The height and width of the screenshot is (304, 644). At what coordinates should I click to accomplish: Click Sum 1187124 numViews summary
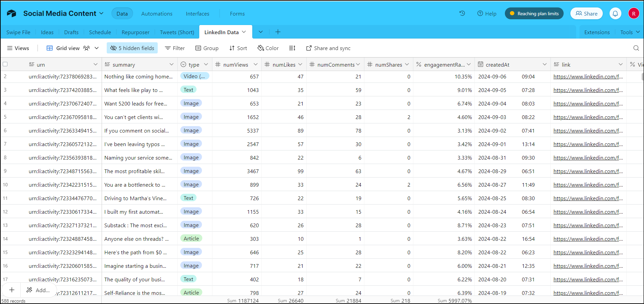point(243,300)
